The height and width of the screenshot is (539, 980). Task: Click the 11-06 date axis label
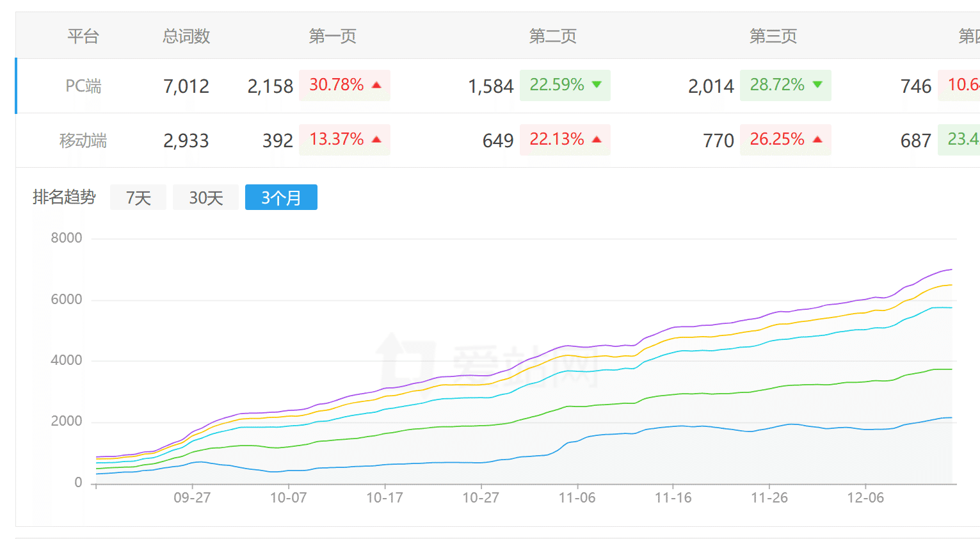coord(577,497)
